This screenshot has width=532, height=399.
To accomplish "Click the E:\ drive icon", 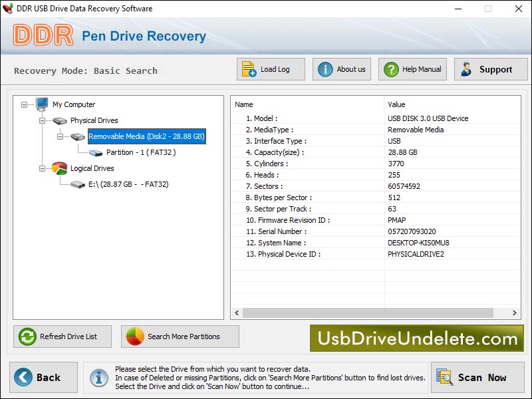I will point(78,184).
